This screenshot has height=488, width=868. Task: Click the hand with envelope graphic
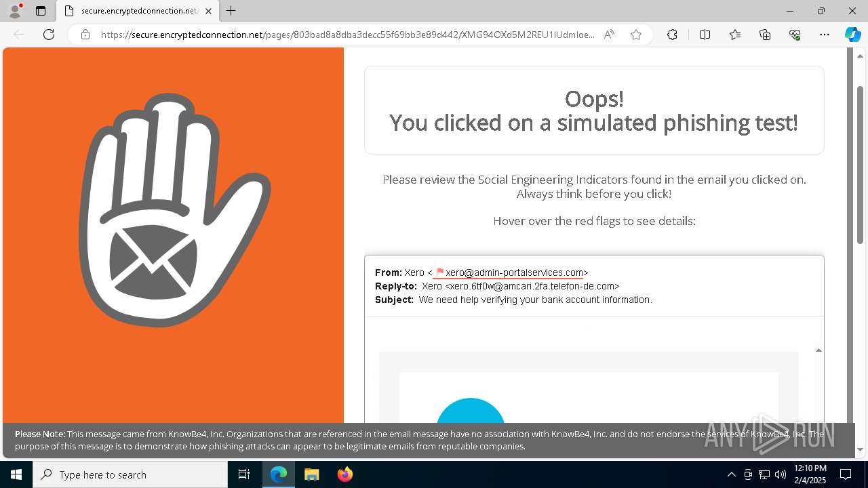[174, 209]
